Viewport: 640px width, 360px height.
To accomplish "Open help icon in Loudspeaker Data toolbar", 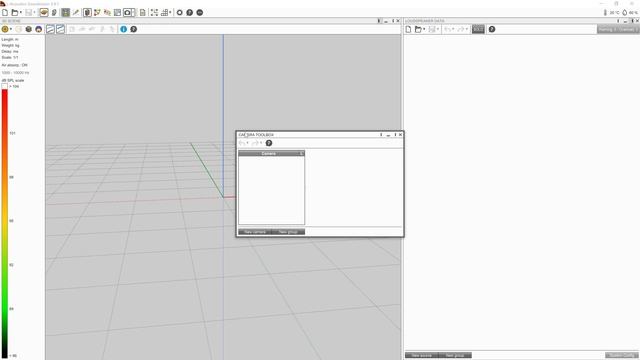I will (x=492, y=29).
